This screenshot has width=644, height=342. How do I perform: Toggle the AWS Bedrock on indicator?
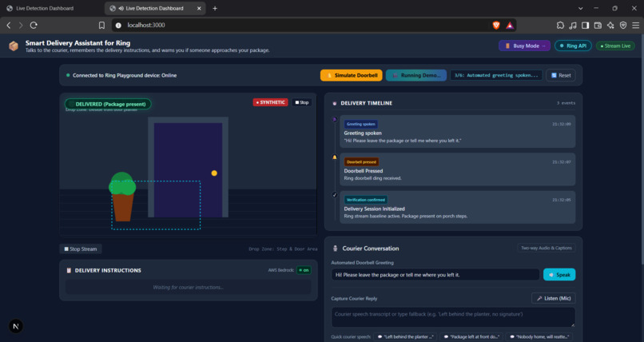coord(304,270)
